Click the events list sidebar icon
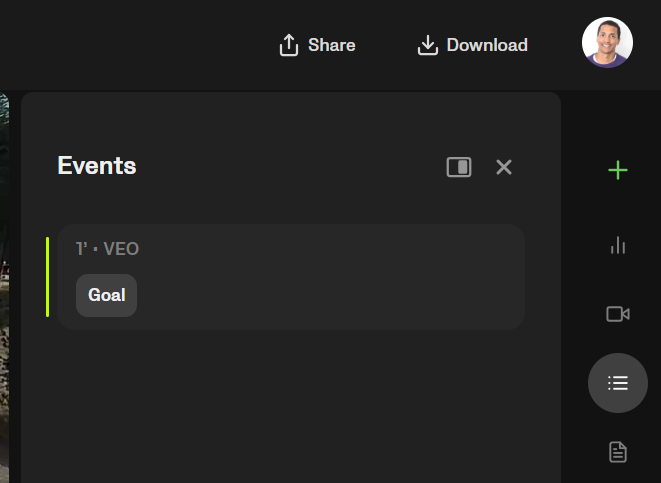 [618, 383]
